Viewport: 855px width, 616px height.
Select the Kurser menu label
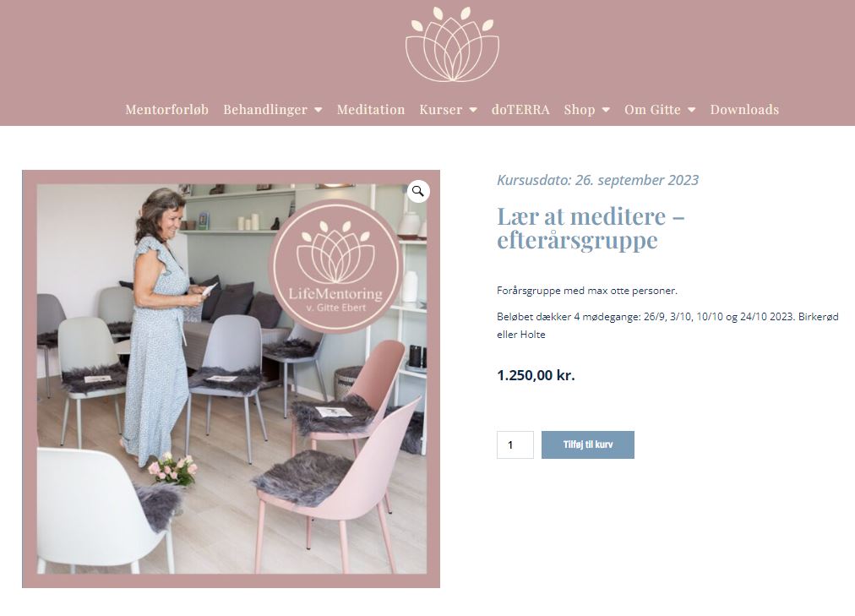[440, 110]
